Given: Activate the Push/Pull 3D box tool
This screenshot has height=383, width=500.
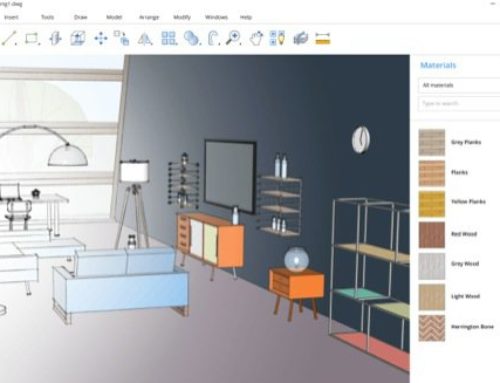Looking at the screenshot, I should [x=78, y=38].
